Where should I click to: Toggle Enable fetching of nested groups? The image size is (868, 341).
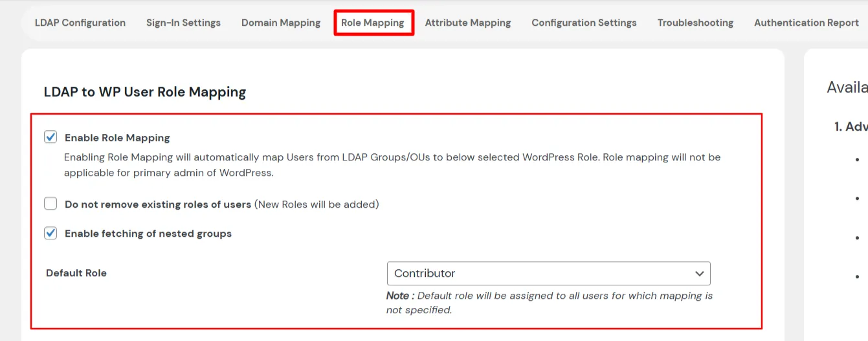pyautogui.click(x=50, y=233)
